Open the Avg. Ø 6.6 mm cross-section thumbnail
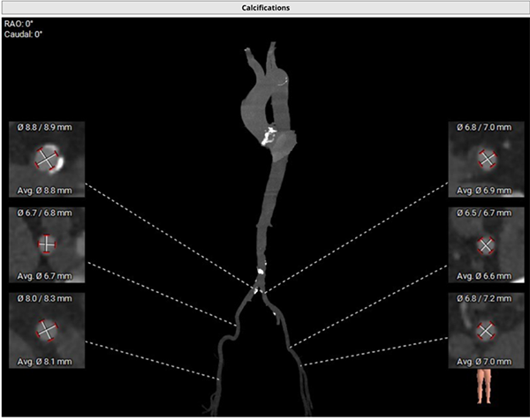The image size is (530, 420). coord(486,244)
